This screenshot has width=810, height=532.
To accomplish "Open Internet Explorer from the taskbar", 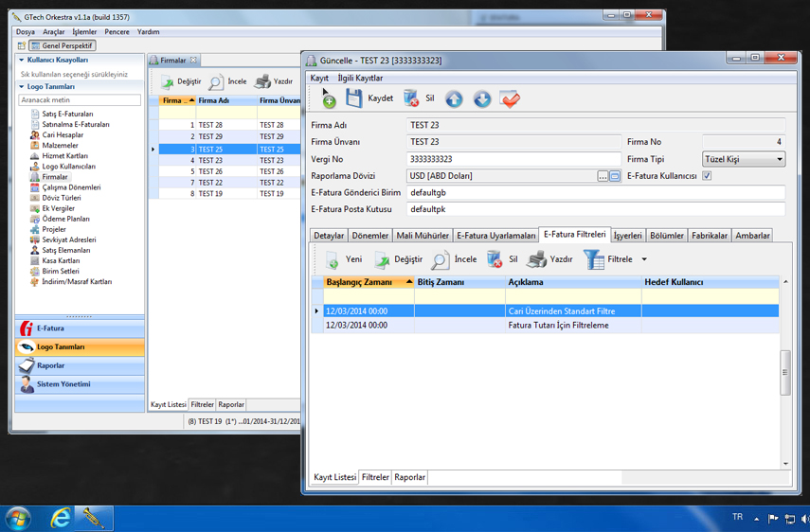I will (61, 518).
